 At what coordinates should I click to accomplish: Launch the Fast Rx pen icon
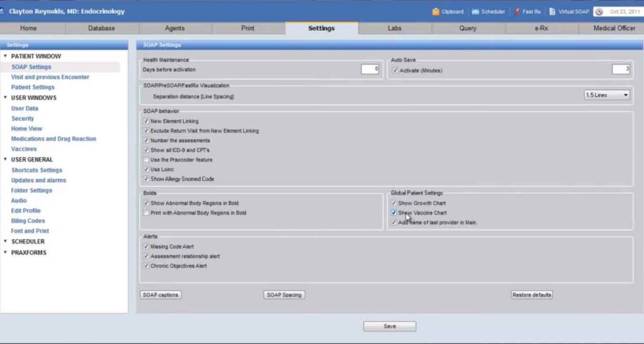point(517,11)
